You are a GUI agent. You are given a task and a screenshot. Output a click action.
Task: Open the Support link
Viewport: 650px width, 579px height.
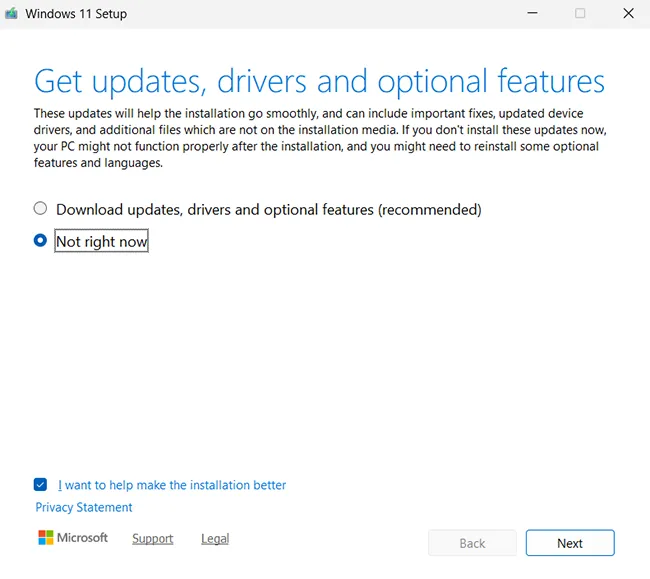coord(153,538)
